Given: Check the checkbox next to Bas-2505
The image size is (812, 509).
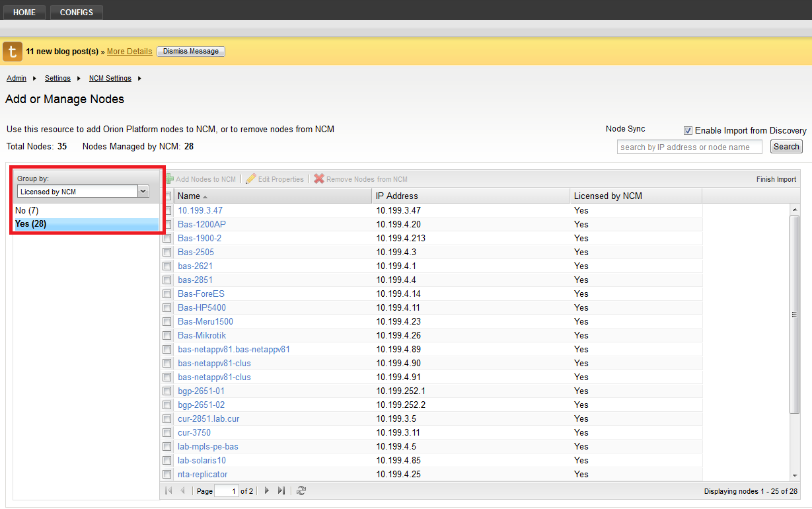Looking at the screenshot, I should click(x=167, y=252).
